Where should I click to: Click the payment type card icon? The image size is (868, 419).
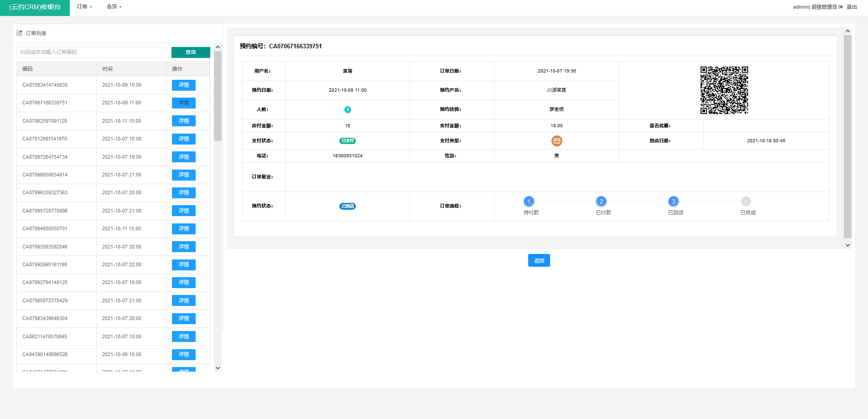556,141
